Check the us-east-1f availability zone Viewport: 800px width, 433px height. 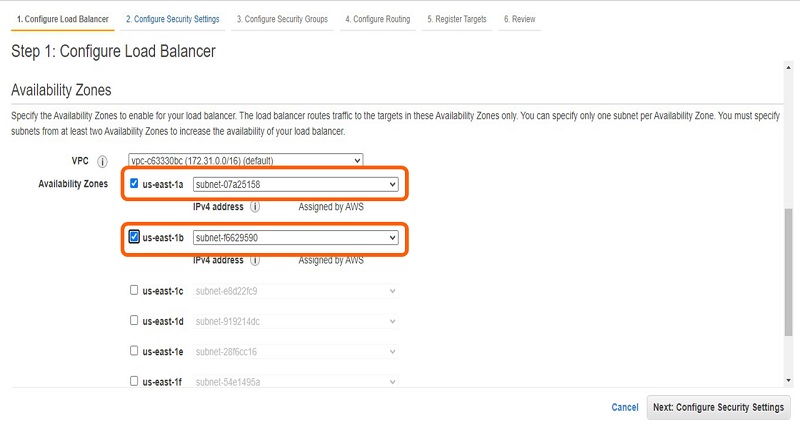tap(135, 381)
